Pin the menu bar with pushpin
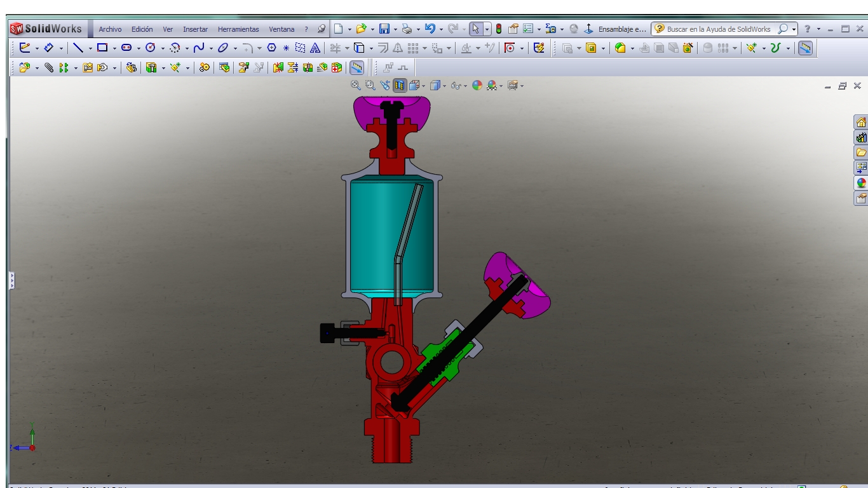Viewport: 868px width, 488px height. [321, 29]
